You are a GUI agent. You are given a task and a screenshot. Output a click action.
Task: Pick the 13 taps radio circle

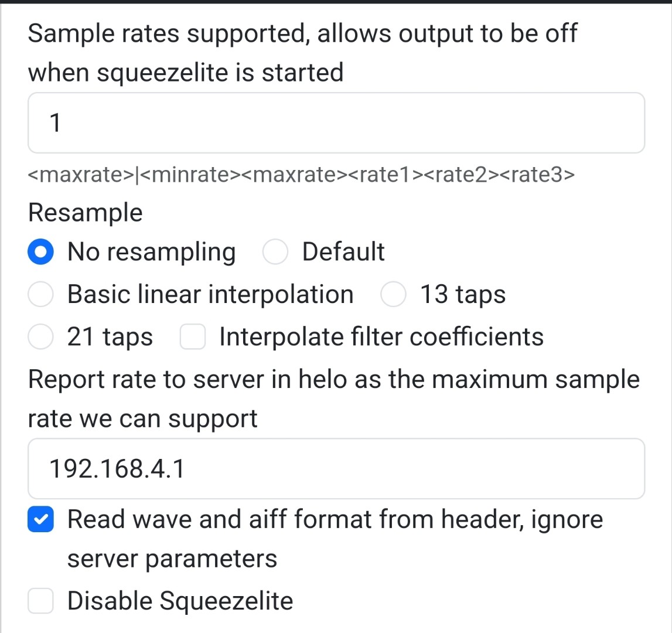[x=394, y=295]
